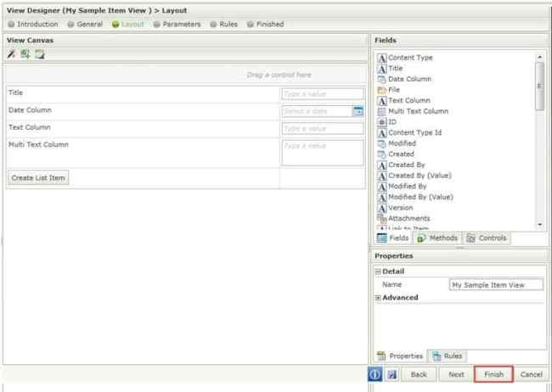Screen dimensions: 552x392
Task: Select the Content Type Id field
Action: (x=409, y=132)
